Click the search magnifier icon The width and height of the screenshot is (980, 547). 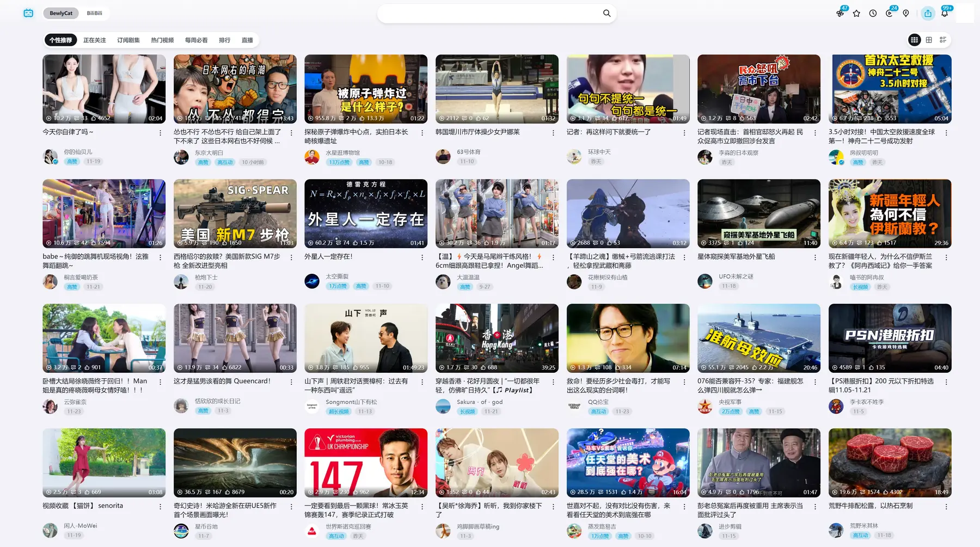click(x=607, y=13)
